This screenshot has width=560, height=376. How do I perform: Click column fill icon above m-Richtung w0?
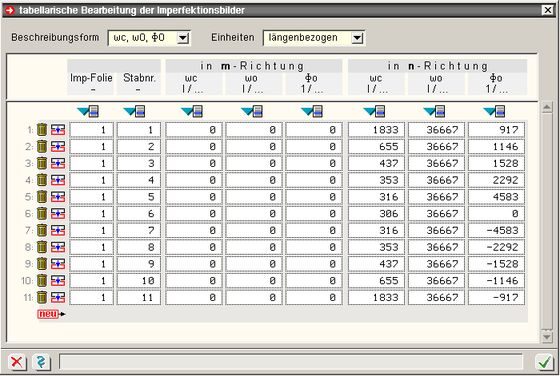tap(252, 111)
